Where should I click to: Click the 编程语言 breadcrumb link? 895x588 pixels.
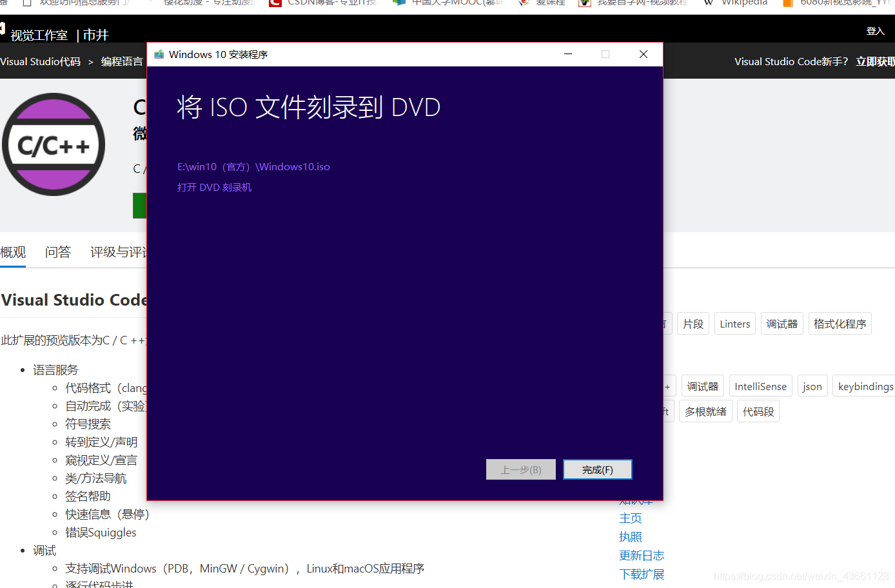[x=122, y=62]
